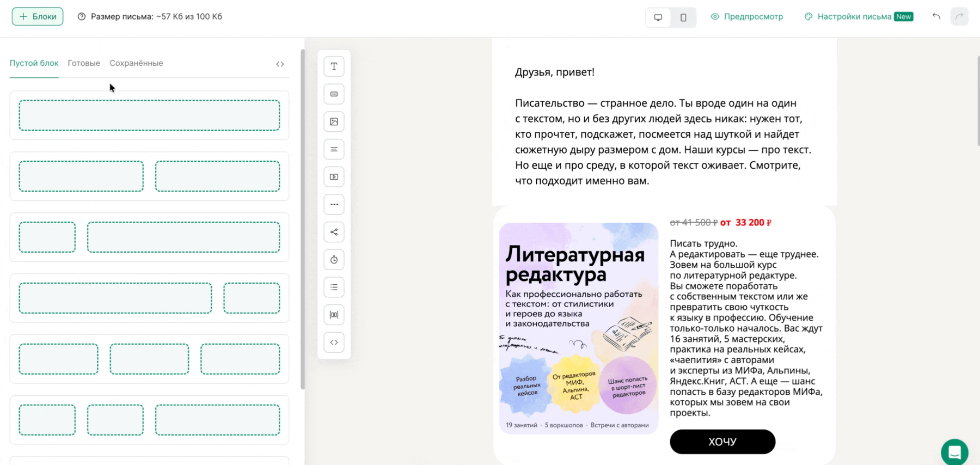
Task: Select the Video element icon
Action: pos(334,177)
